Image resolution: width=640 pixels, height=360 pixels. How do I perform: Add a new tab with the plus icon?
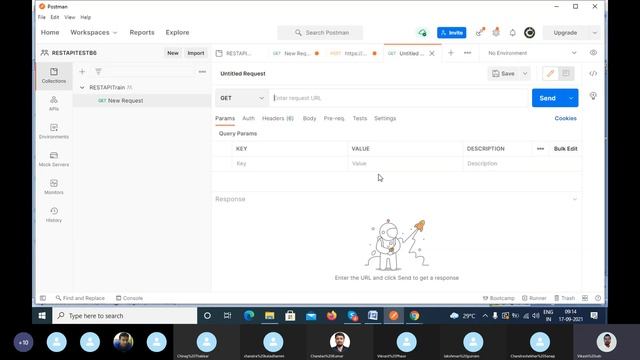451,53
